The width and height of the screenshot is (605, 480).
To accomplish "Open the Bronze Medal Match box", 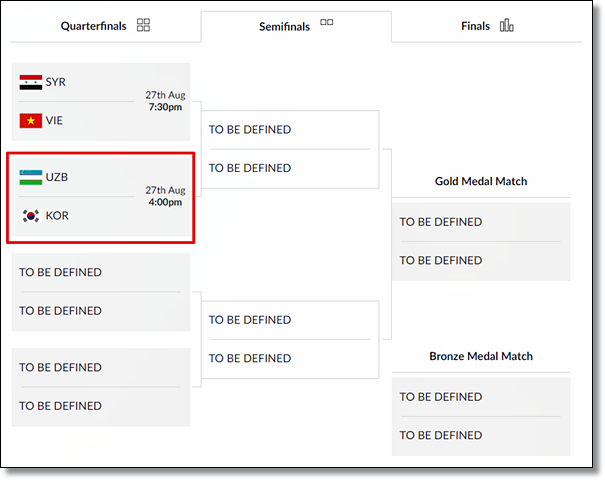I will pos(481,416).
